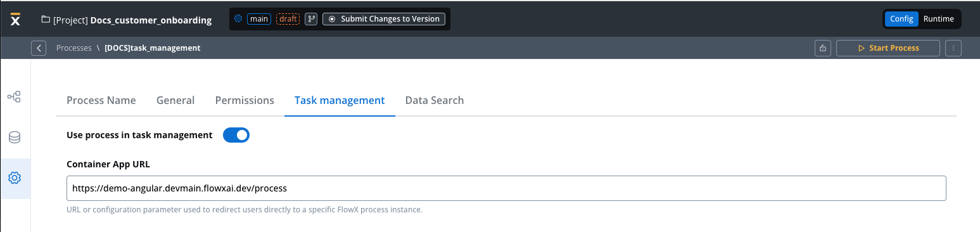Open the branch graph icon
Viewport: 980px width, 232px height.
311,19
